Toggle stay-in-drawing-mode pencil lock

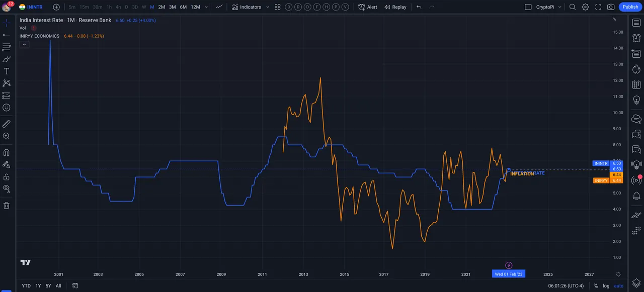pos(7,165)
